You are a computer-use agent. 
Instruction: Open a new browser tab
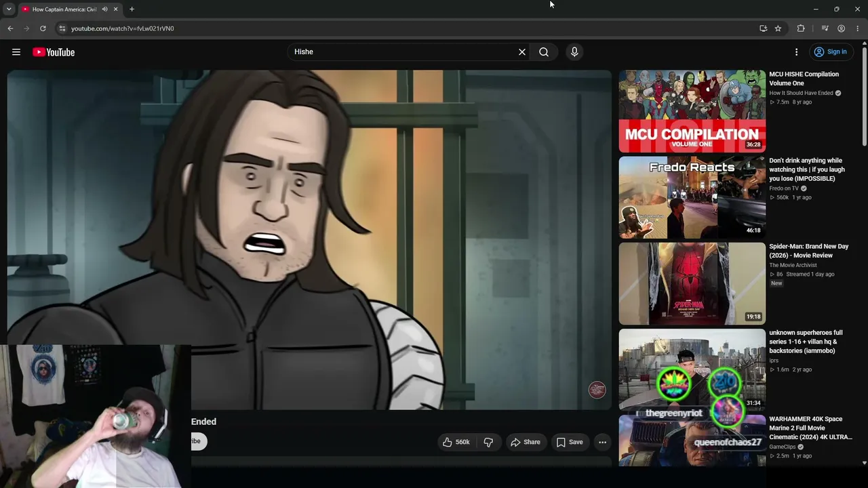tap(132, 9)
